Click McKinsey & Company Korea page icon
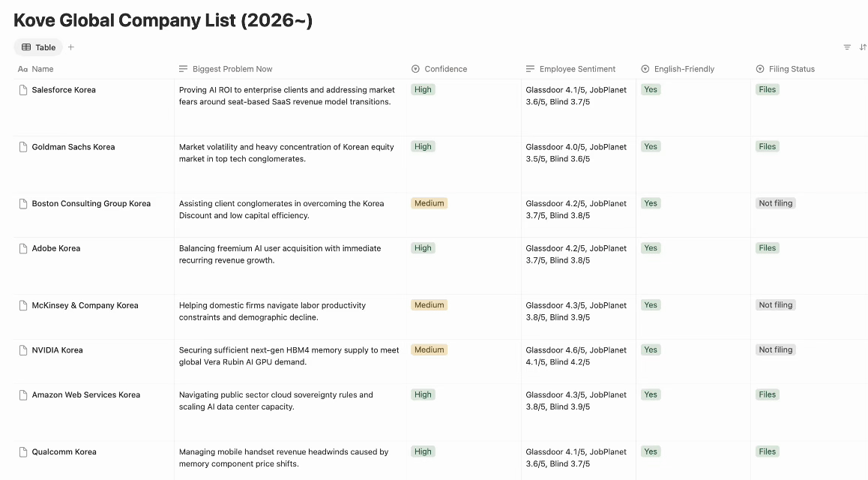Screen dimensions: 868x480 coord(23,305)
